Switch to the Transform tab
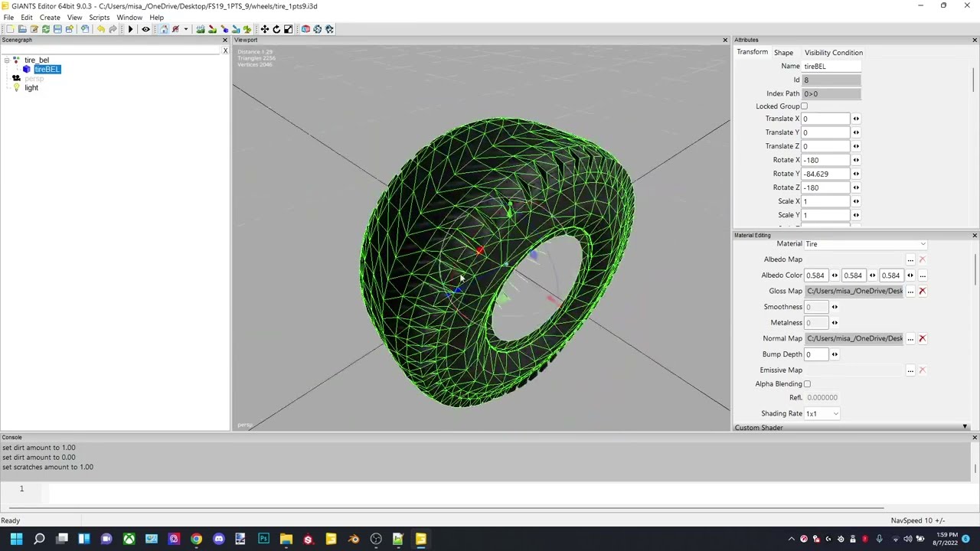 752,52
